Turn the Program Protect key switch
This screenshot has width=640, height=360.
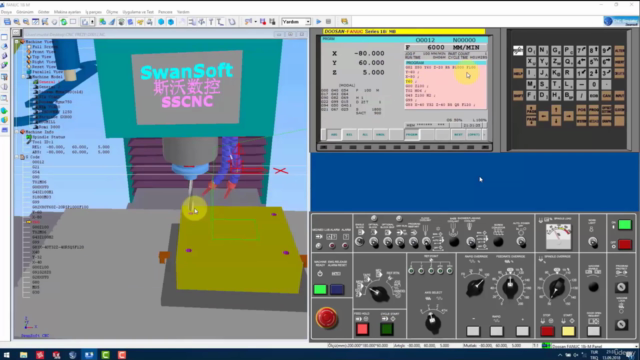coord(621,287)
